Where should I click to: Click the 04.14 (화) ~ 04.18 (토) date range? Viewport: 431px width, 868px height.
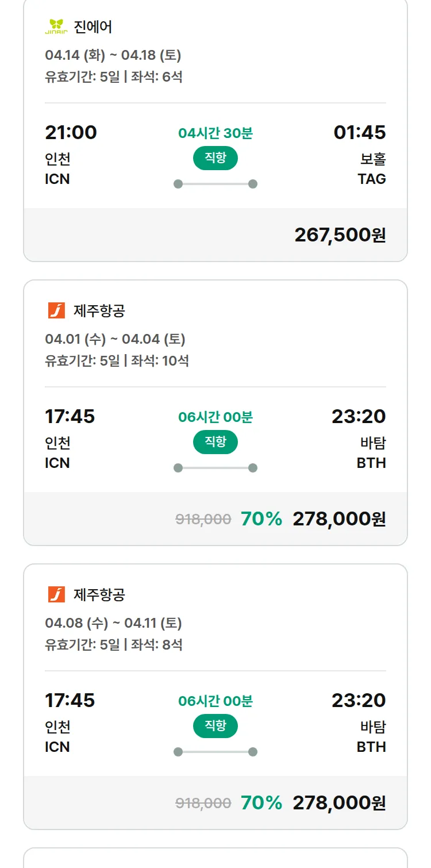[113, 55]
